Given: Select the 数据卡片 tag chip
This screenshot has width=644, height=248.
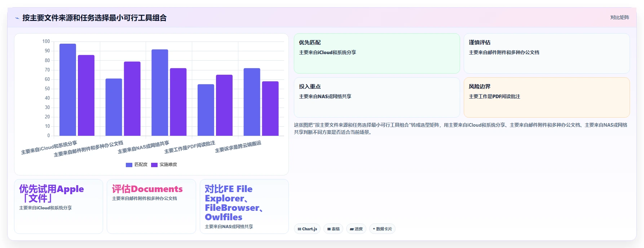Looking at the screenshot, I should tap(382, 229).
